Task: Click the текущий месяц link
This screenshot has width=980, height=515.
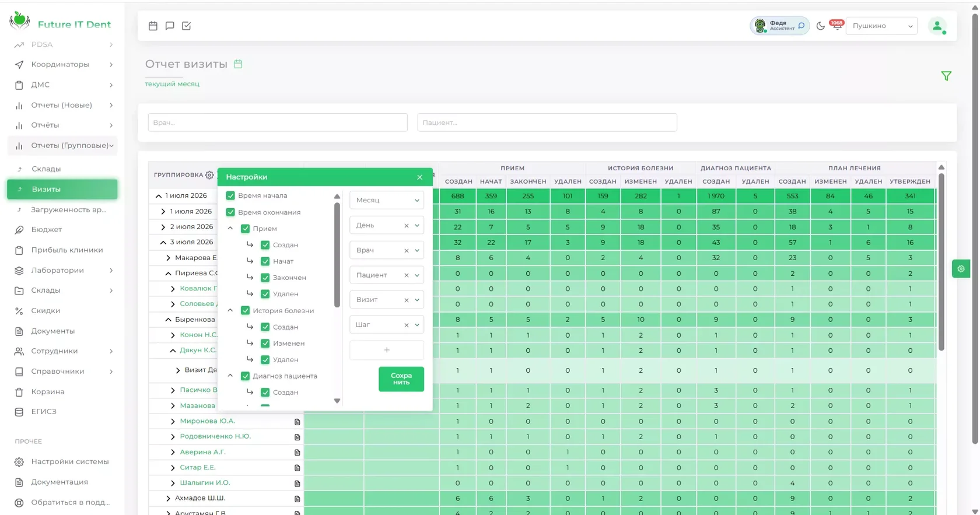Action: 172,84
